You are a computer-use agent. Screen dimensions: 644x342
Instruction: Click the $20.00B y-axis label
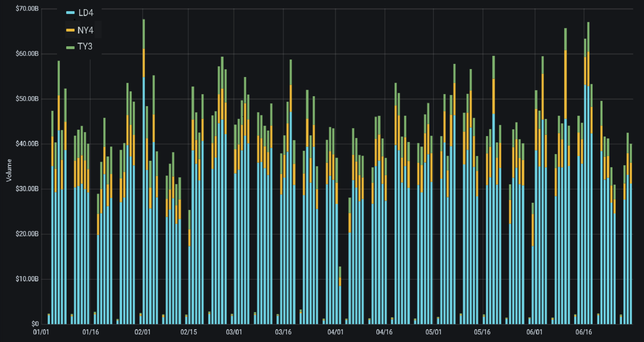pos(27,234)
